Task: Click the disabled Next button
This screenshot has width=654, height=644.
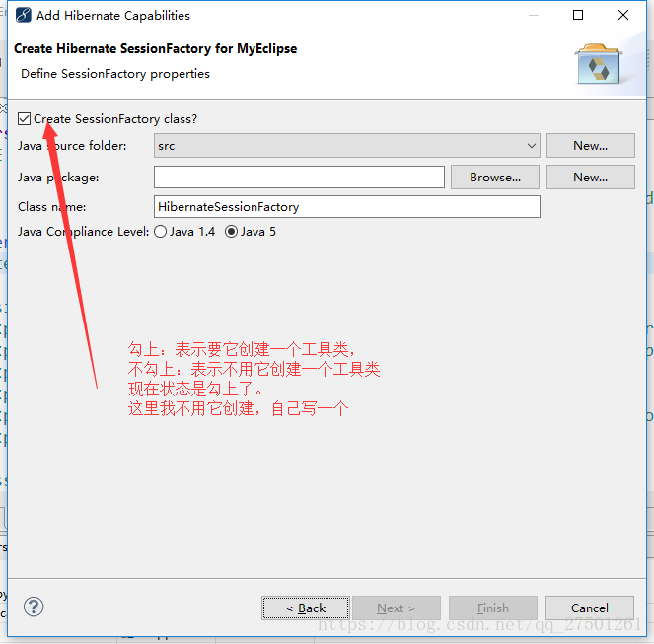Action: [397, 608]
